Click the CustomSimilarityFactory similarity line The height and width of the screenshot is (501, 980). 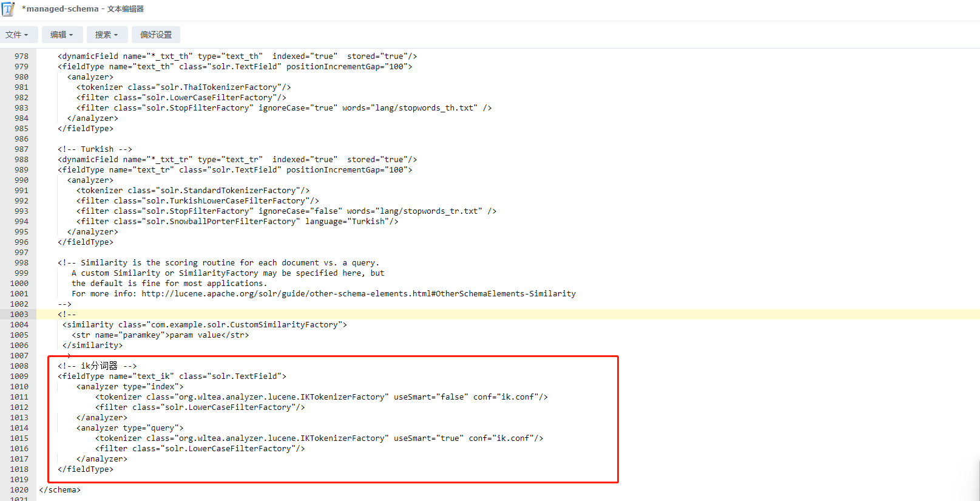tap(204, 325)
